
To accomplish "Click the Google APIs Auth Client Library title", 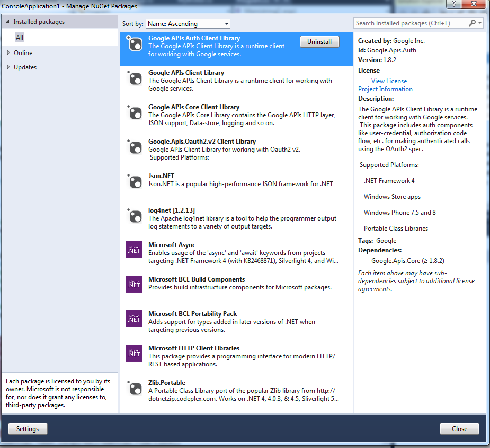I will (x=194, y=38).
